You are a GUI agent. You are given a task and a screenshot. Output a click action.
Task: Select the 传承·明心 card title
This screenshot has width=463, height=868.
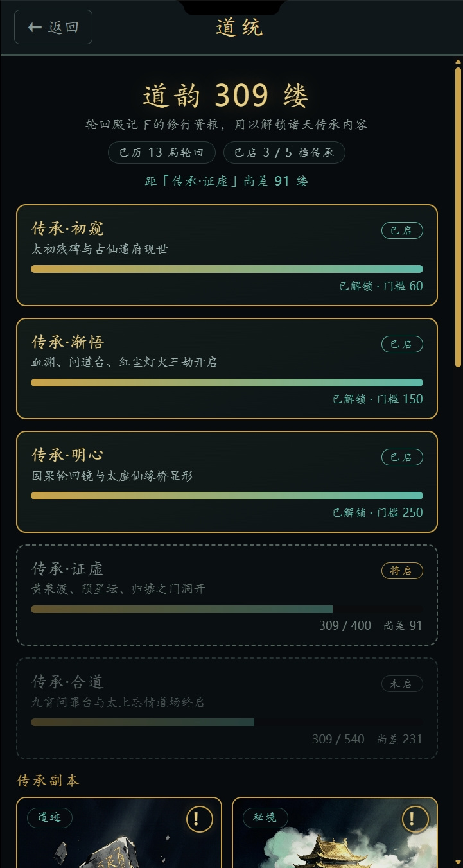pyautogui.click(x=67, y=455)
